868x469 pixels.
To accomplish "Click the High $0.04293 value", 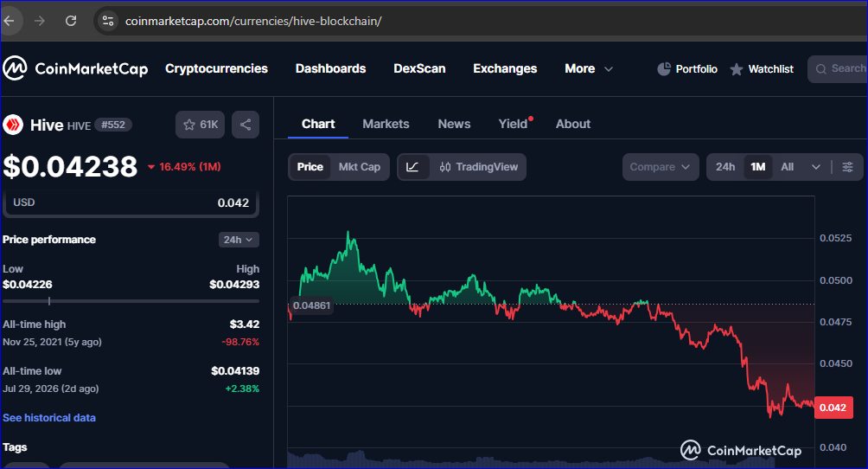I will pos(234,285).
